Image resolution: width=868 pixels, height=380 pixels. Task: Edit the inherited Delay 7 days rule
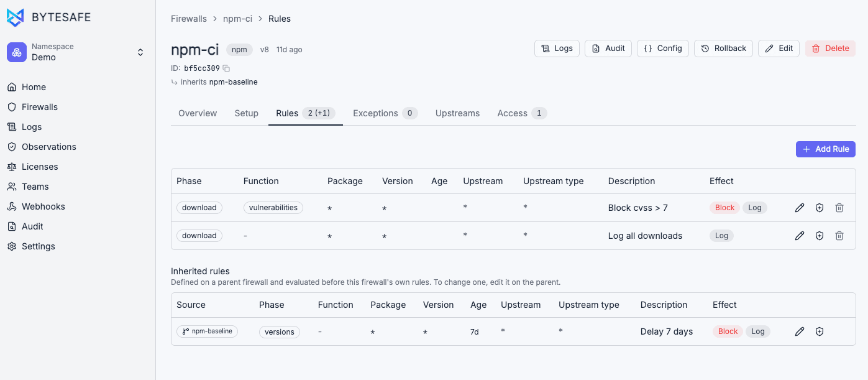coord(800,331)
